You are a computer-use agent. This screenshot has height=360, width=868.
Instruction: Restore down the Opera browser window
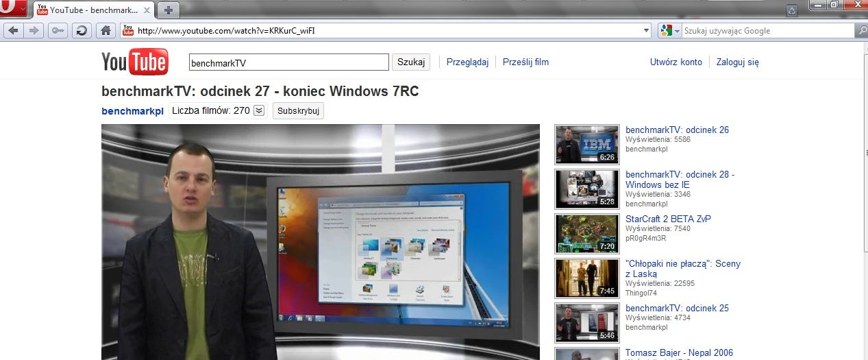click(x=834, y=5)
